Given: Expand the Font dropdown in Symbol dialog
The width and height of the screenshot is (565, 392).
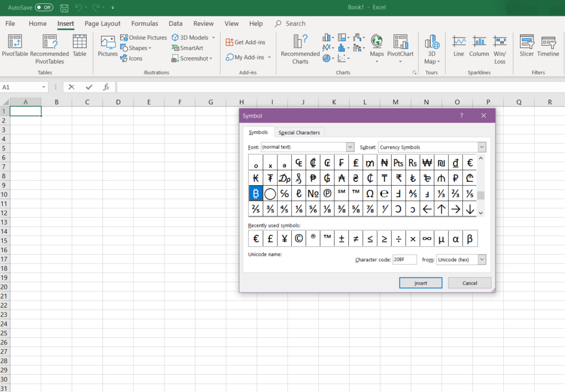Looking at the screenshot, I should click(x=350, y=147).
